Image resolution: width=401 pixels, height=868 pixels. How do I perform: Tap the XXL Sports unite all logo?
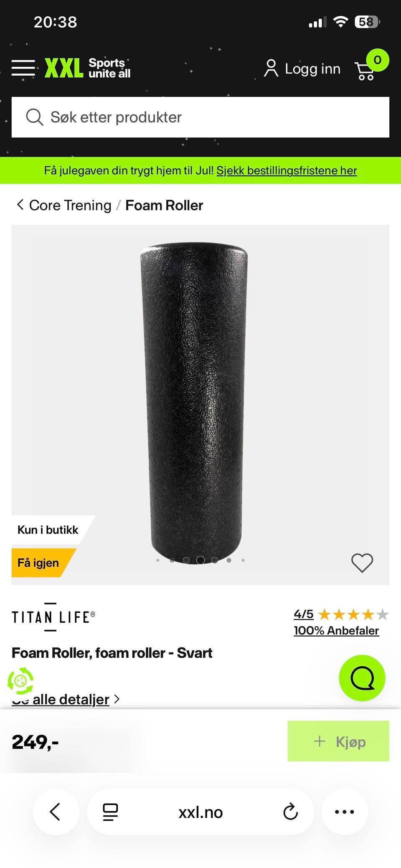point(88,68)
